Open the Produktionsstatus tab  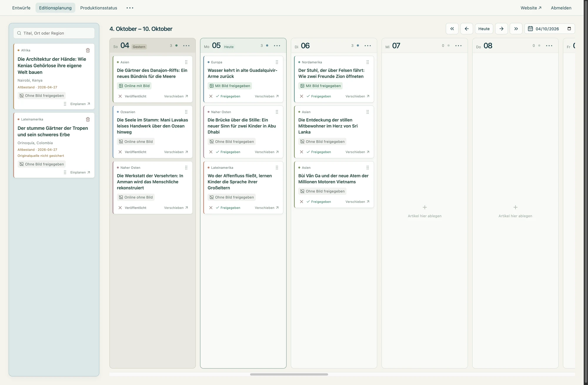coord(98,8)
